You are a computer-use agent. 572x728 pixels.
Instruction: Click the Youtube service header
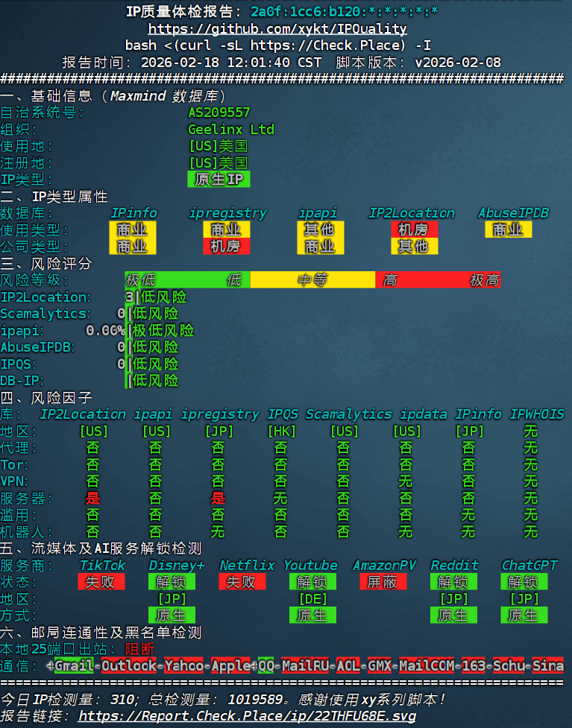[310, 565]
